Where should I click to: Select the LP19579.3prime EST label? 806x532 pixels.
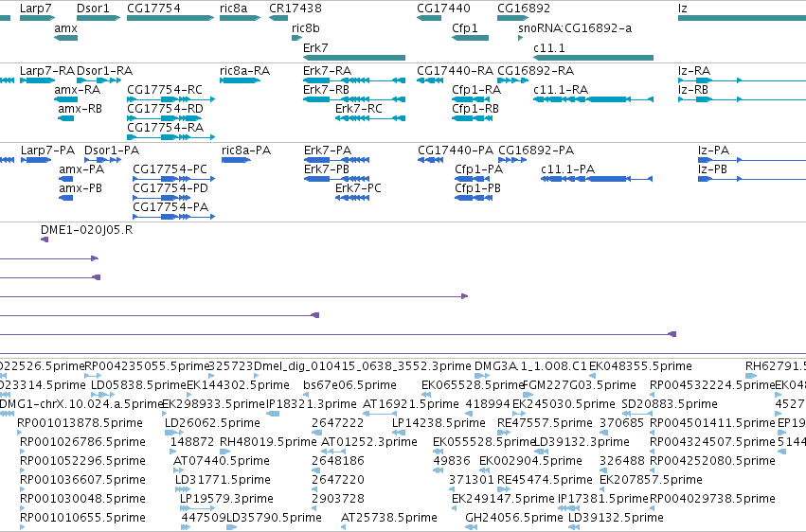(226, 499)
